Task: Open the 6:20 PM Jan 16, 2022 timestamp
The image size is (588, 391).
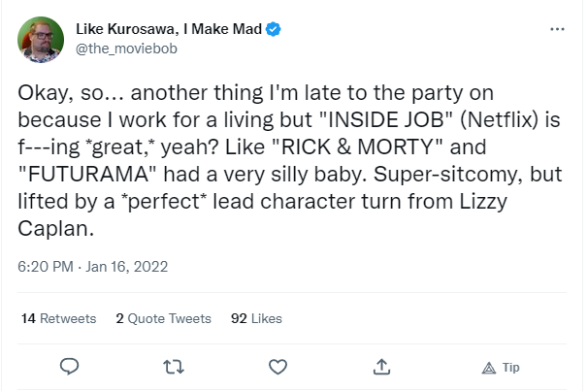Action: (90, 264)
